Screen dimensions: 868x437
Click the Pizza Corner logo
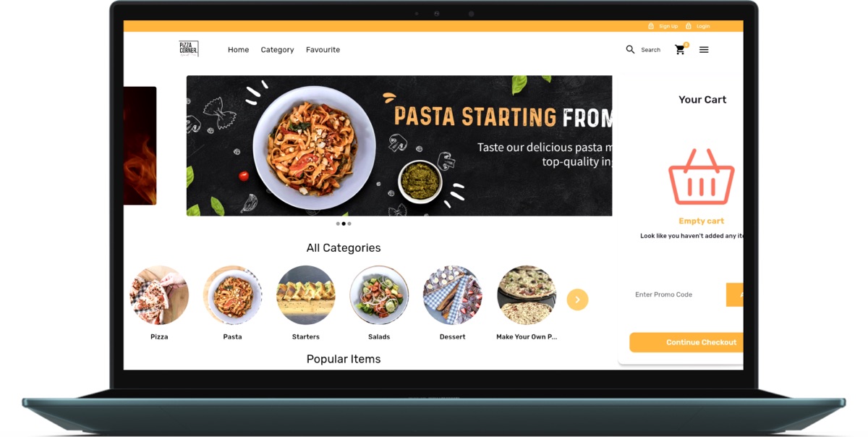[189, 49]
